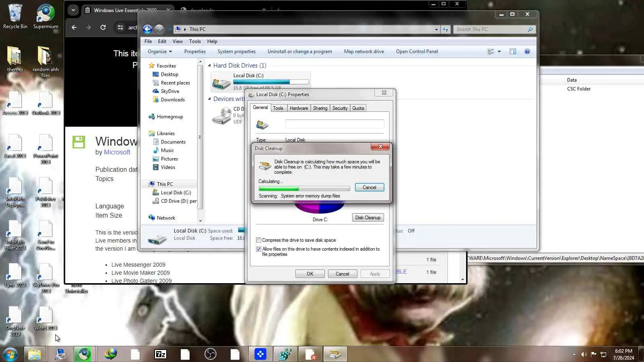
Task: Open OBS Studio from the taskbar
Action: point(210,354)
